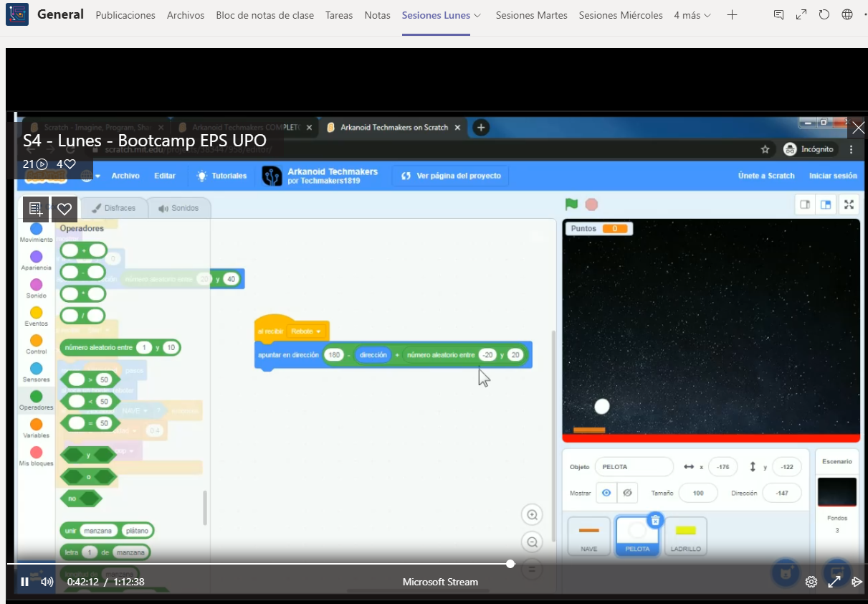Screen dimensions: 868x604
Task: Open the Scratch Editar menu
Action: [165, 176]
